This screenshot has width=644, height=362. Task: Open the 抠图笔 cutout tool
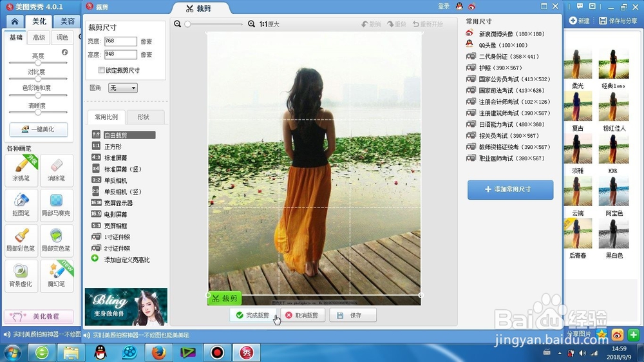click(21, 205)
